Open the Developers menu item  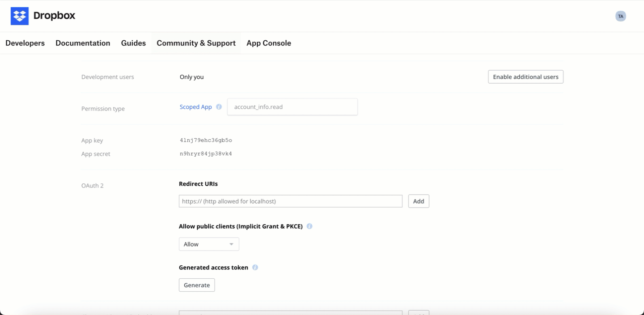(25, 43)
